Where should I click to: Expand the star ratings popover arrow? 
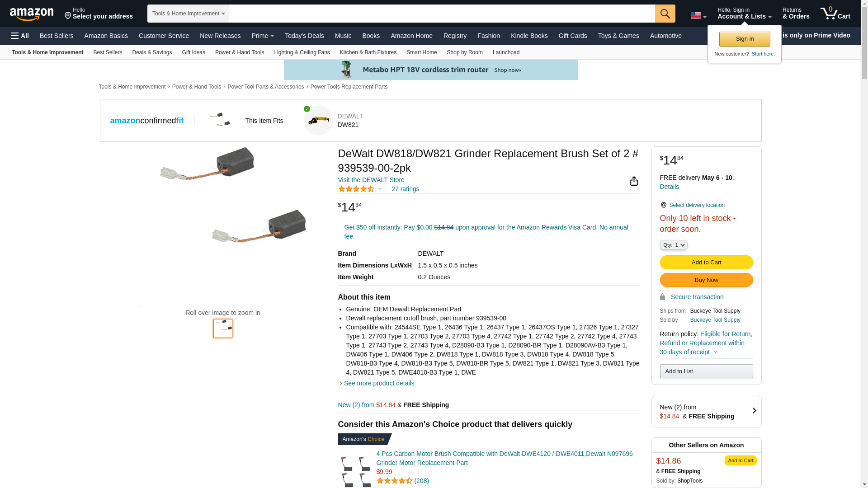coord(380,189)
